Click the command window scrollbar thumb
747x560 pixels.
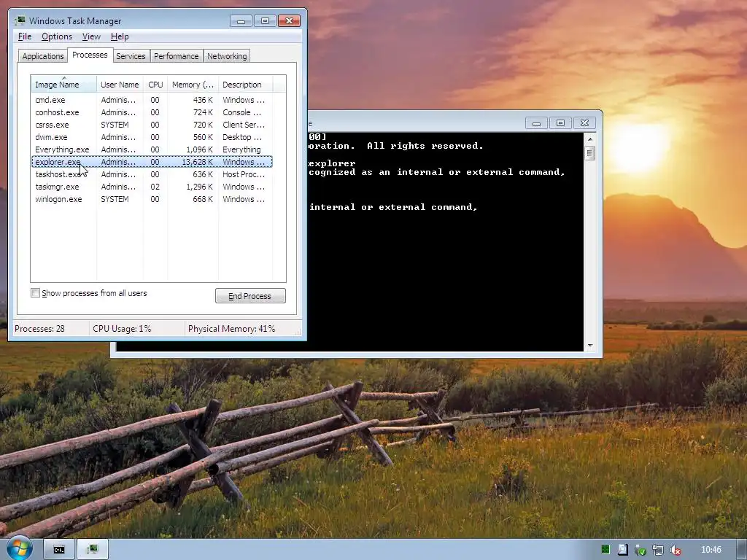pyautogui.click(x=589, y=153)
